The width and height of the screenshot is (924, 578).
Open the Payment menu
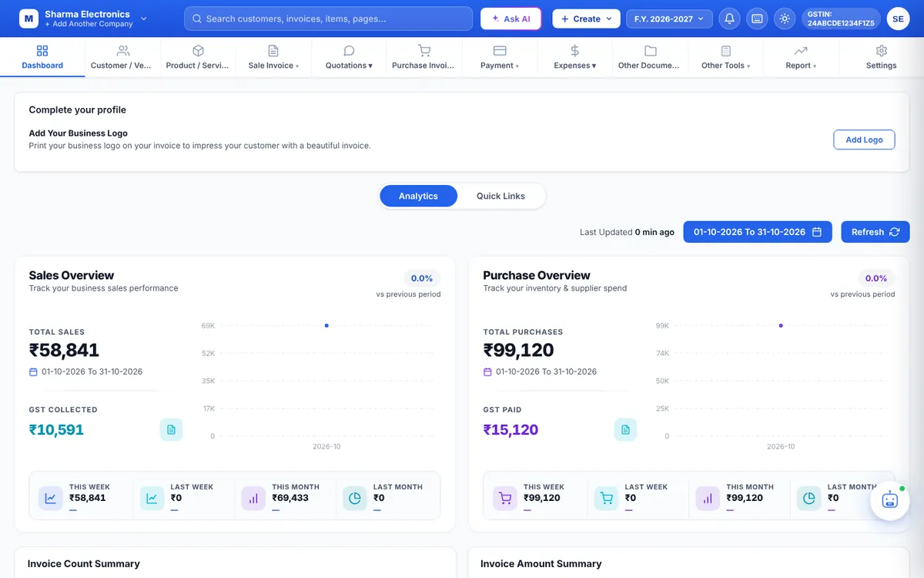point(500,57)
